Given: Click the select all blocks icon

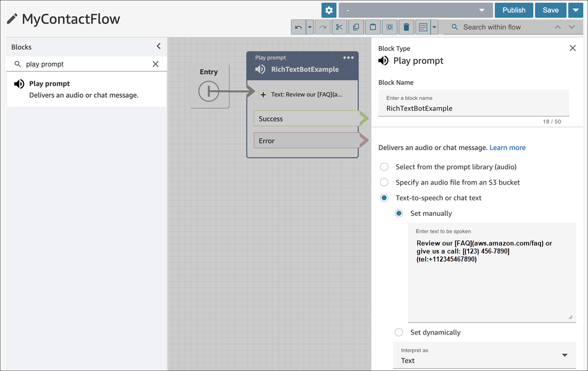Looking at the screenshot, I should tap(389, 27).
